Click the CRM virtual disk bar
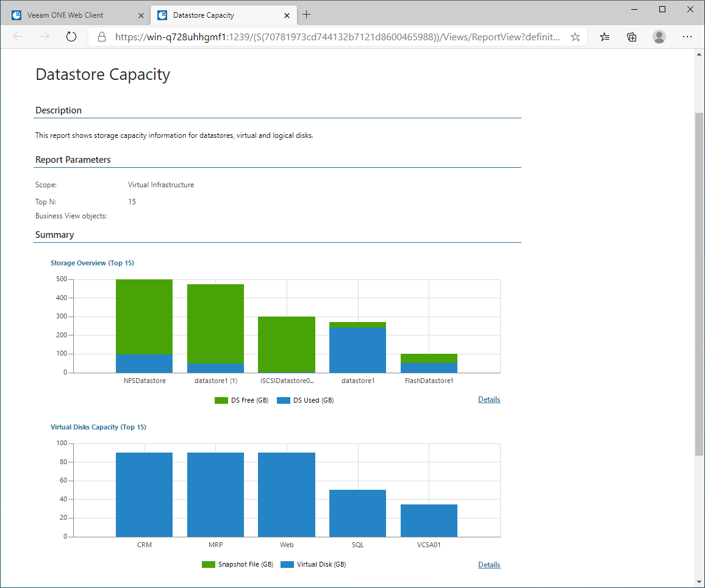 pos(145,495)
